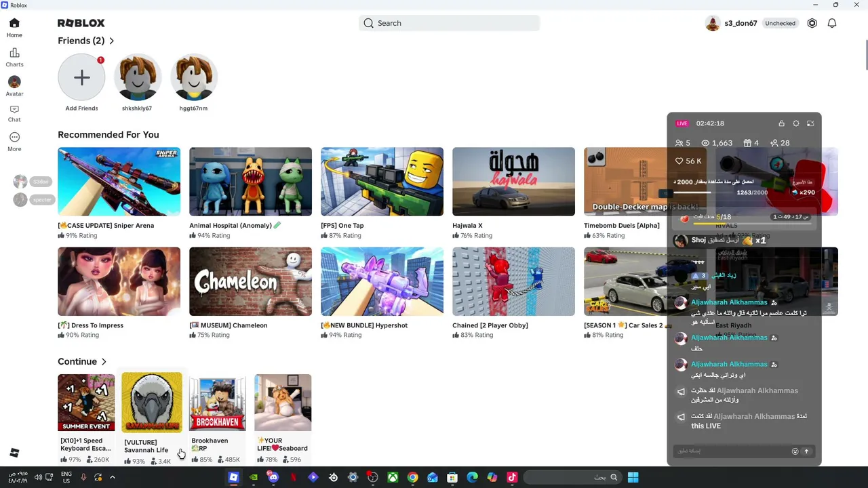868x488 pixels.
Task: Open the Robux icon in the header
Action: [x=812, y=23]
